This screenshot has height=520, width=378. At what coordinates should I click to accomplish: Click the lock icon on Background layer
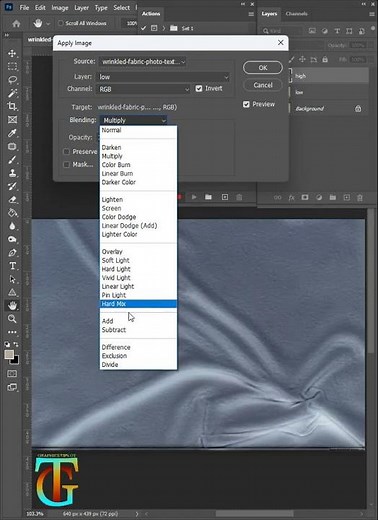tap(358, 109)
